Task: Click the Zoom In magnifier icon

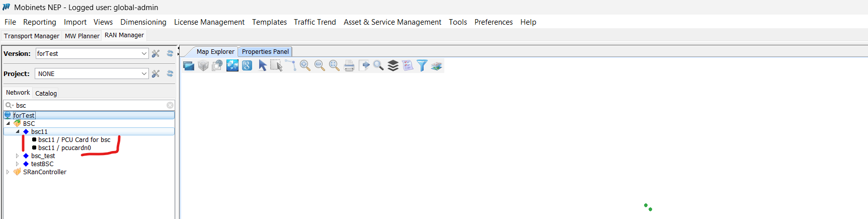Action: point(305,65)
